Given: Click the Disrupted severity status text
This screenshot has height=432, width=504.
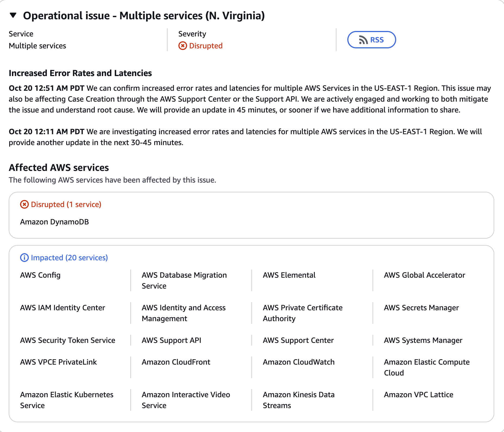Looking at the screenshot, I should point(206,46).
